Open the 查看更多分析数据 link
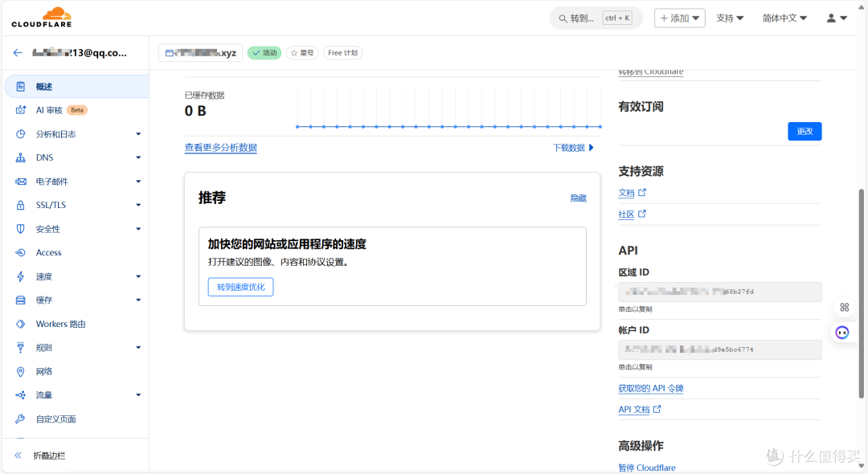 click(x=220, y=147)
